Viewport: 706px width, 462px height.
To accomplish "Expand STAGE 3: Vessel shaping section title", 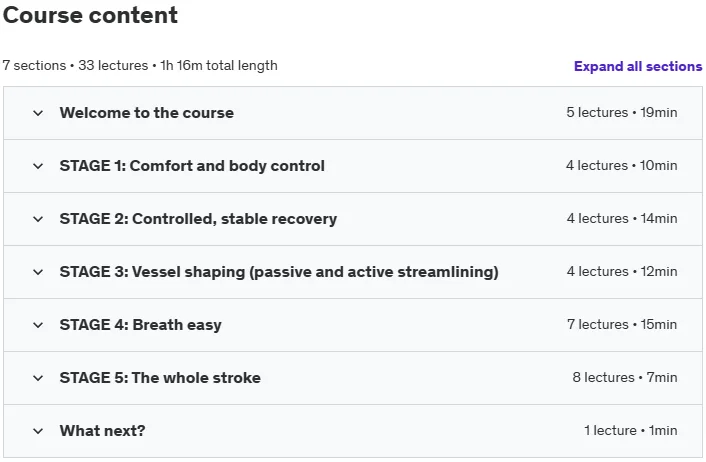I will (279, 272).
